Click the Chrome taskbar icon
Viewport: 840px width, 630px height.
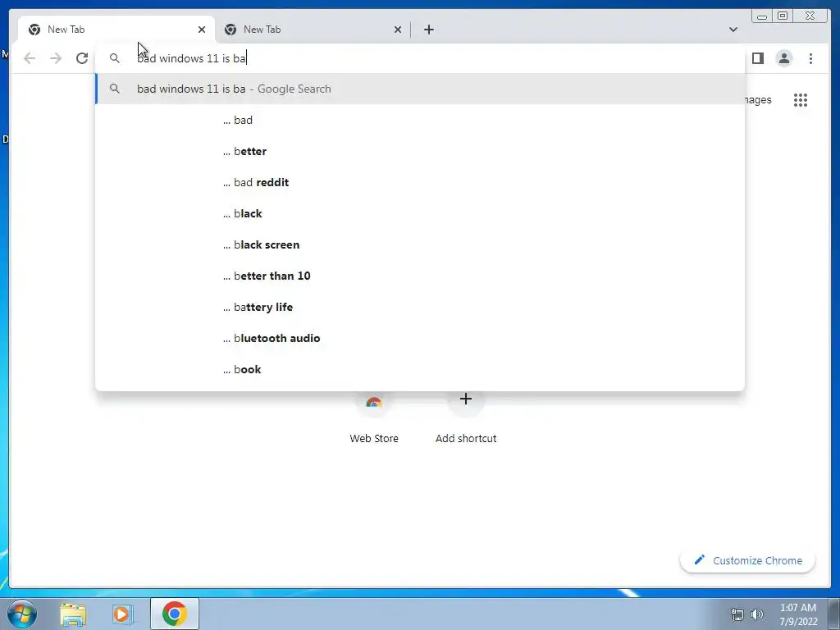point(175,614)
